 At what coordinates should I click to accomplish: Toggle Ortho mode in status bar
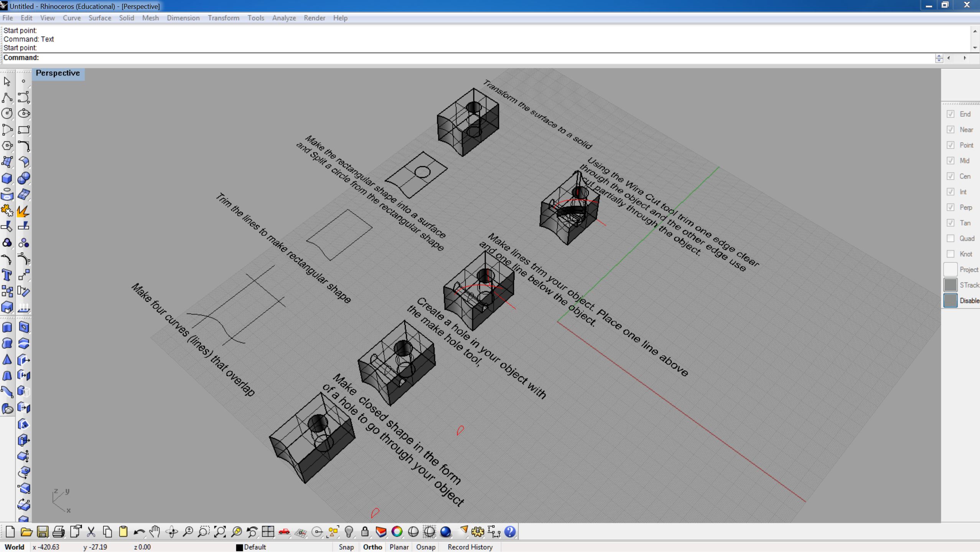click(372, 547)
